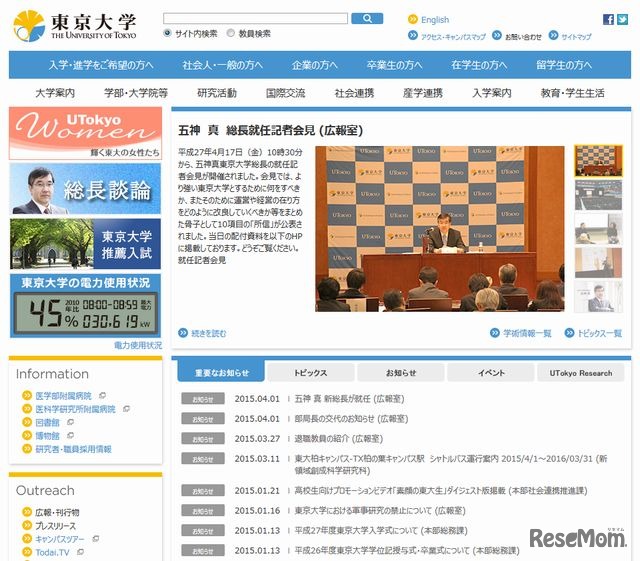Open 平成27年度東京大学入学式について news item
The height and width of the screenshot is (561, 640).
point(381,530)
